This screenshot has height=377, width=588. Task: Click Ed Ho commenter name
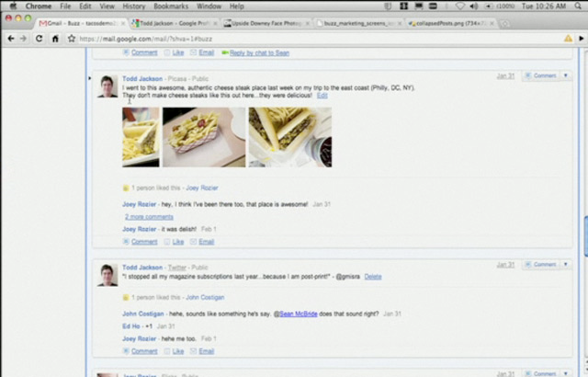click(131, 326)
